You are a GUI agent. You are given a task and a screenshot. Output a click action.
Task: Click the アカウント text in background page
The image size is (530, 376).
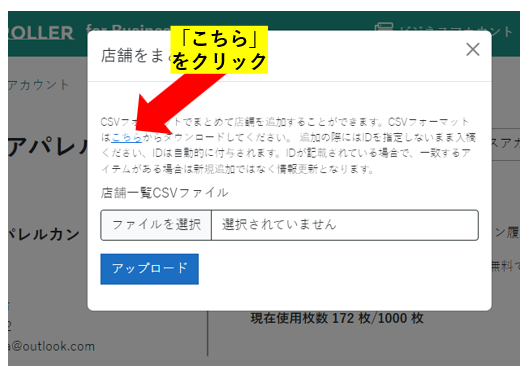[x=39, y=85]
